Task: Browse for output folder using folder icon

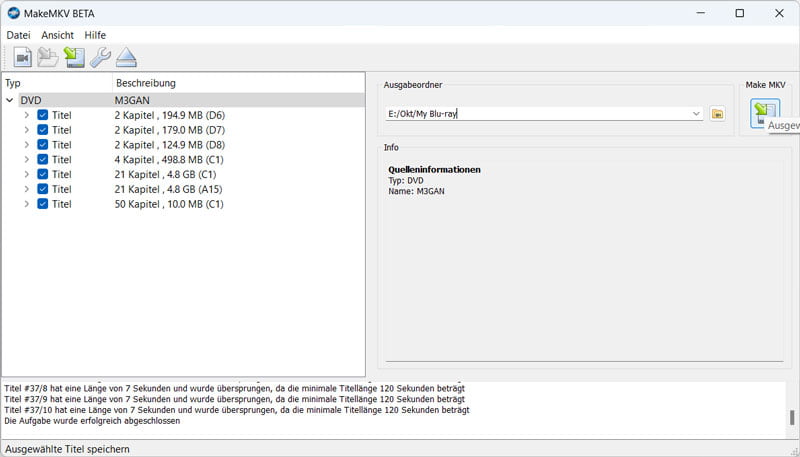Action: [717, 114]
